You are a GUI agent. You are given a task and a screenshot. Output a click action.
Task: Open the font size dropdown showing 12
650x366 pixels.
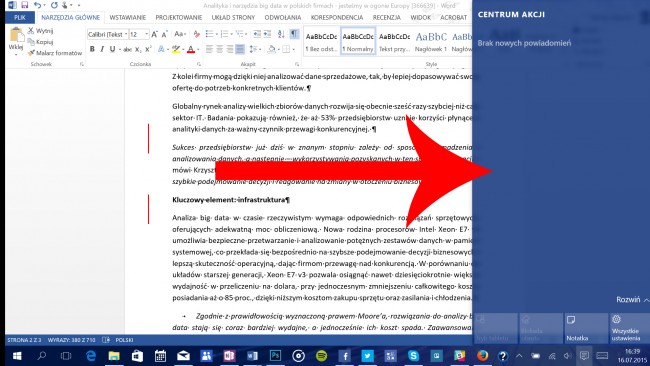pos(139,34)
